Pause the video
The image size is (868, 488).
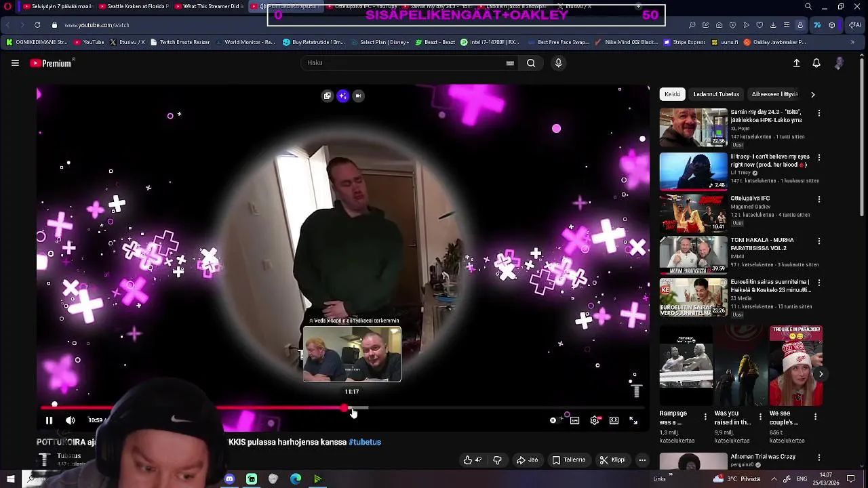pyautogui.click(x=49, y=420)
